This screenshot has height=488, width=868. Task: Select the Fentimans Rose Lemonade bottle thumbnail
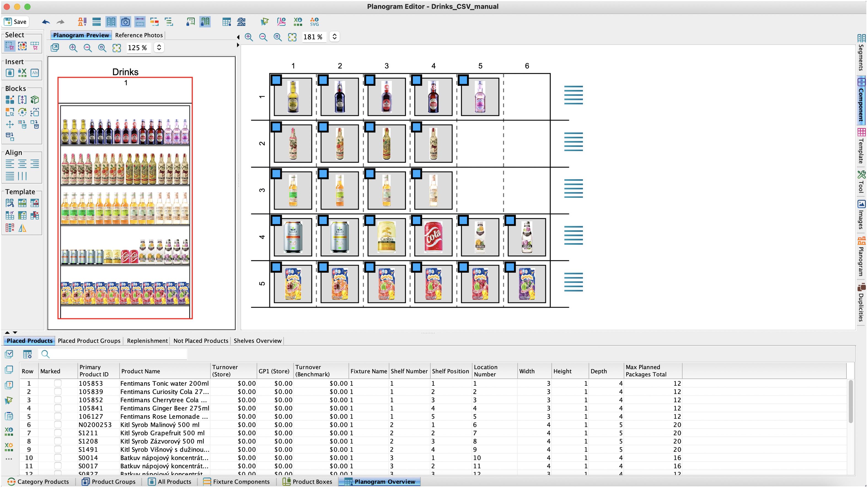480,97
